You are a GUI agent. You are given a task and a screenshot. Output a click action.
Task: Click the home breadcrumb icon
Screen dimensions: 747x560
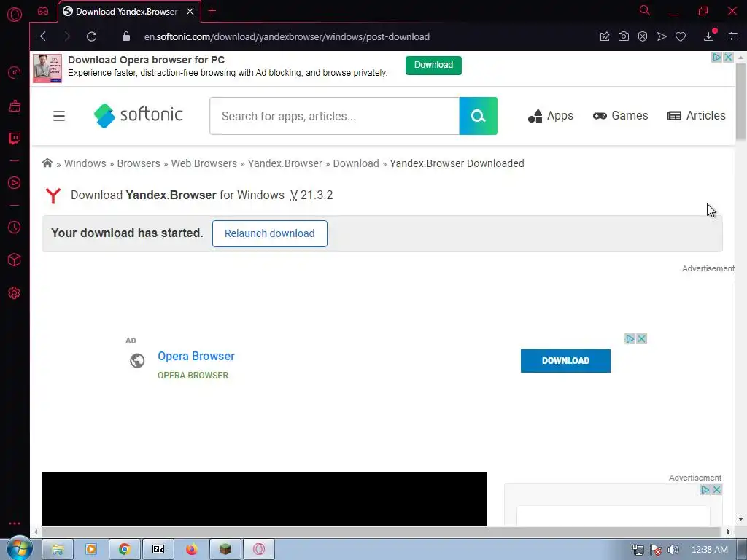click(x=47, y=163)
